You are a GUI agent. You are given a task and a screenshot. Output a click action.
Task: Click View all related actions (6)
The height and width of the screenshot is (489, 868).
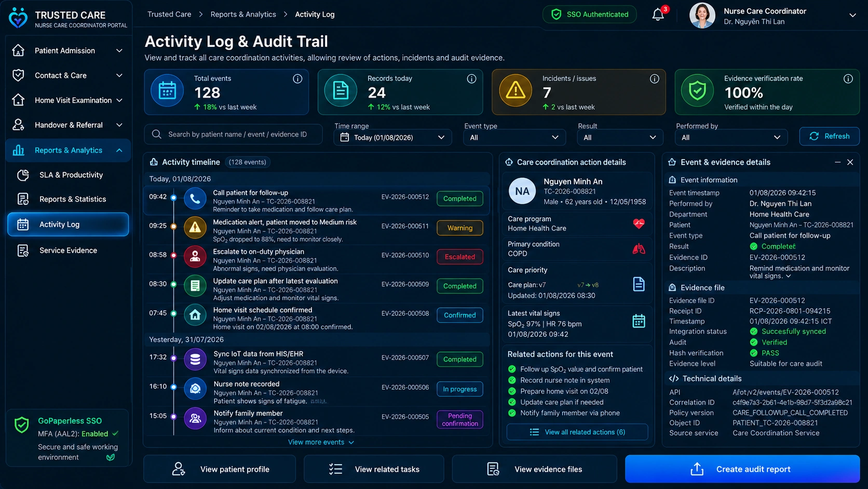[577, 432]
